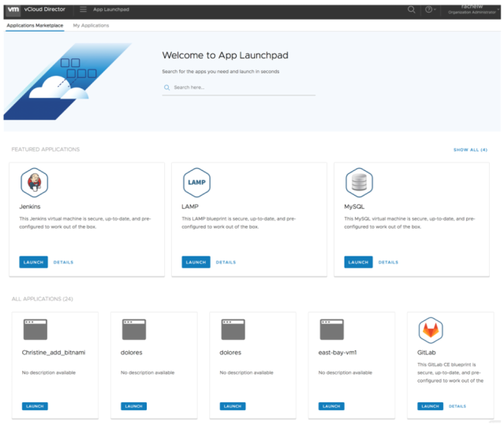Select the MySQL database icon
Image resolution: width=504 pixels, height=426 pixels.
click(359, 182)
